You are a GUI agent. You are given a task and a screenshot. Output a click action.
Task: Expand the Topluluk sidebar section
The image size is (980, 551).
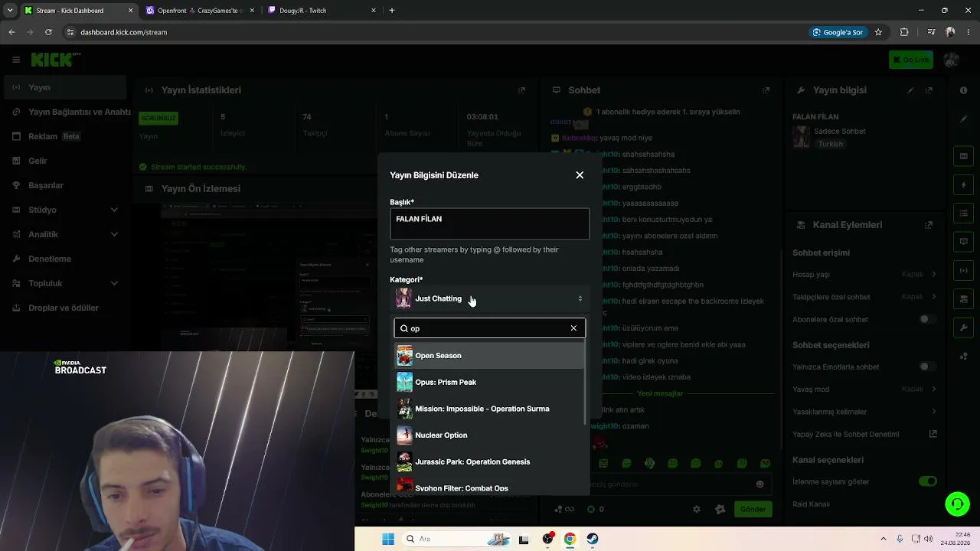click(64, 283)
